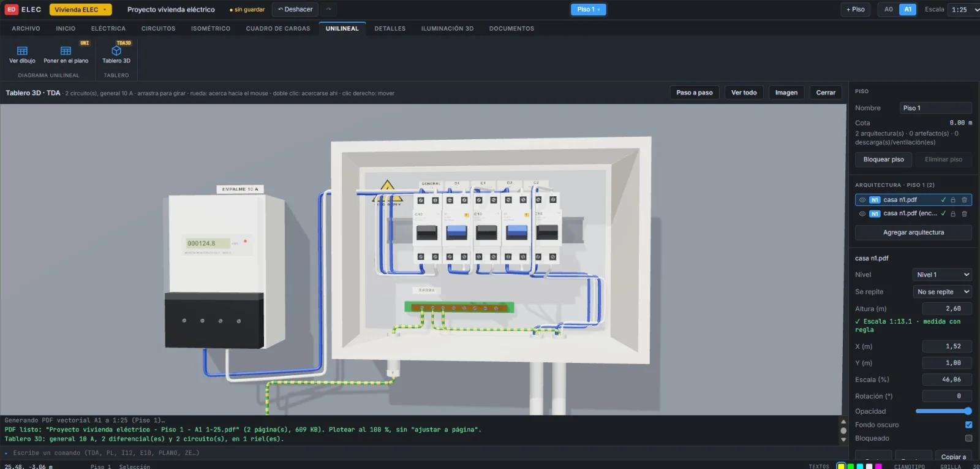The width and height of the screenshot is (980, 469).
Task: Switch sheet size to A0
Action: click(x=888, y=9)
